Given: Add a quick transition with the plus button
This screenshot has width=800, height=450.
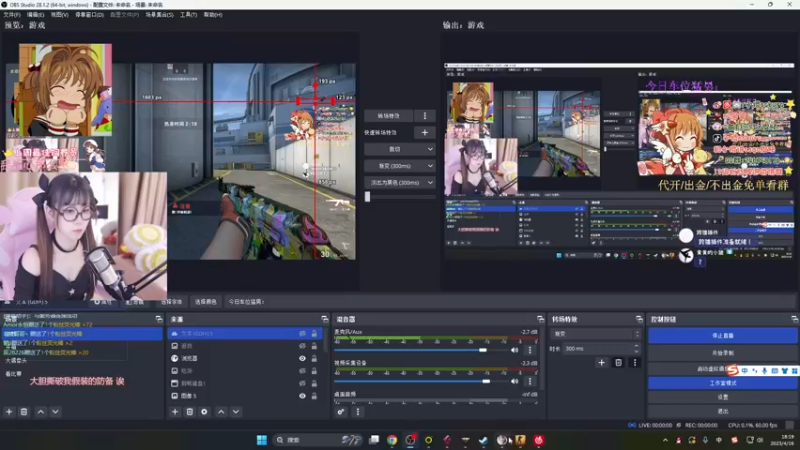Looking at the screenshot, I should 424,133.
